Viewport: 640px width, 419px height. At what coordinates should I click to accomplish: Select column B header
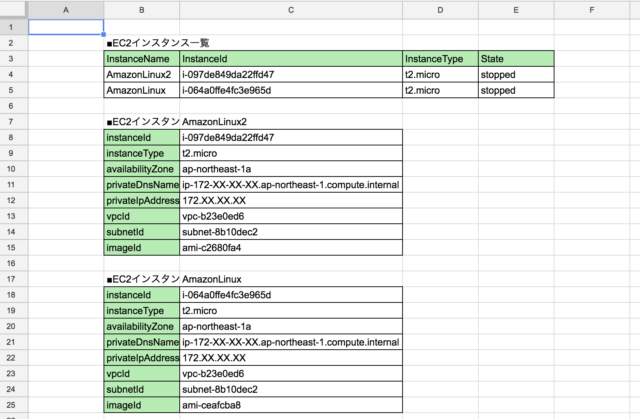(142, 10)
